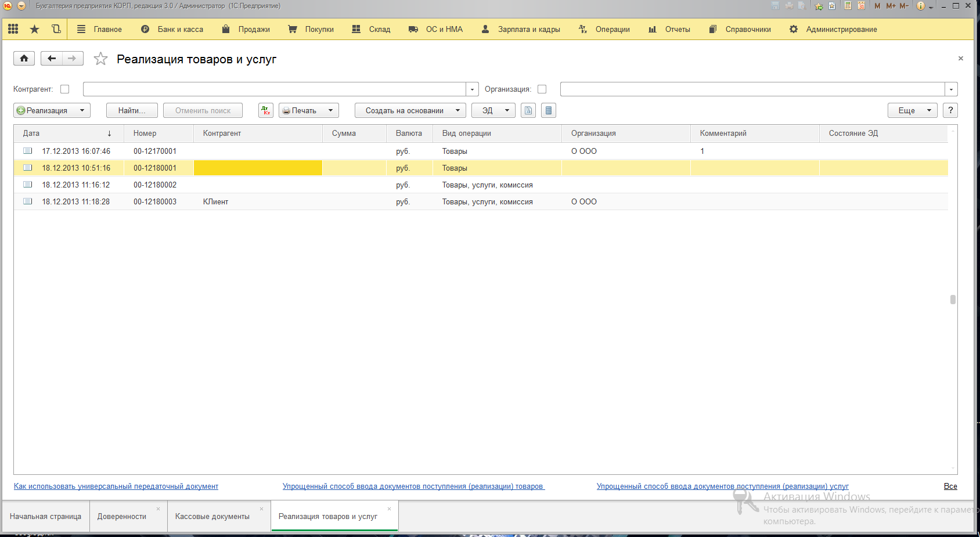Click the document icon of row 00-12180002
This screenshot has height=537, width=980.
27,185
